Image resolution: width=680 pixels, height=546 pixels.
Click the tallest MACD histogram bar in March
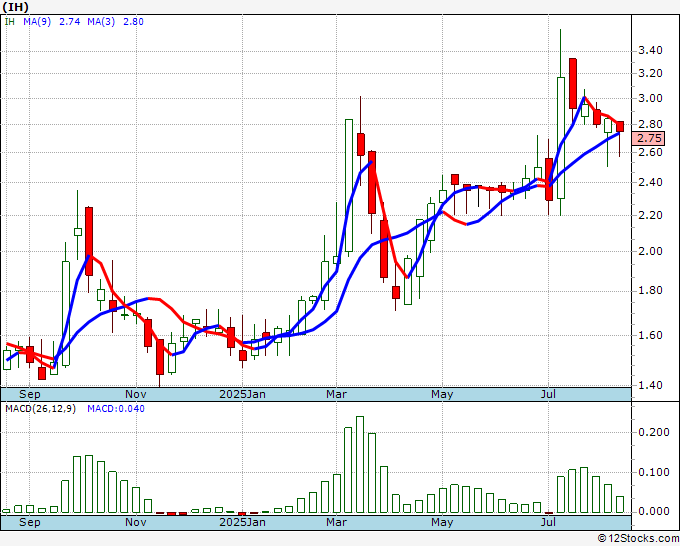point(360,464)
